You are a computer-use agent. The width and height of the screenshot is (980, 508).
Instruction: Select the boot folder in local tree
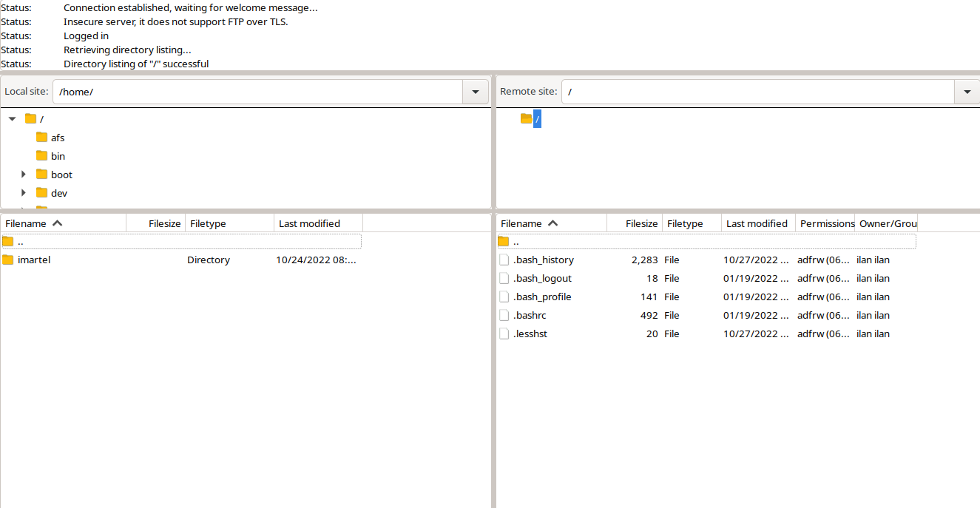tap(61, 175)
